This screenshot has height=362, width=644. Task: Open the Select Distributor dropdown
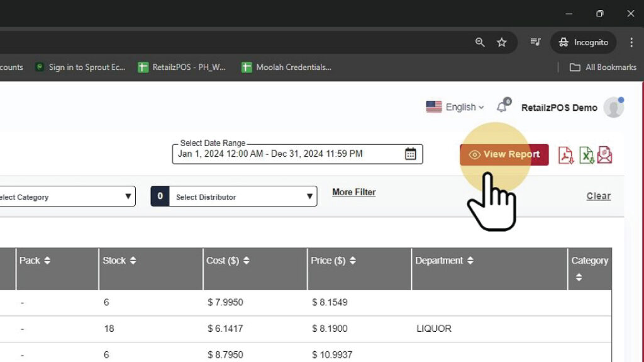click(242, 197)
